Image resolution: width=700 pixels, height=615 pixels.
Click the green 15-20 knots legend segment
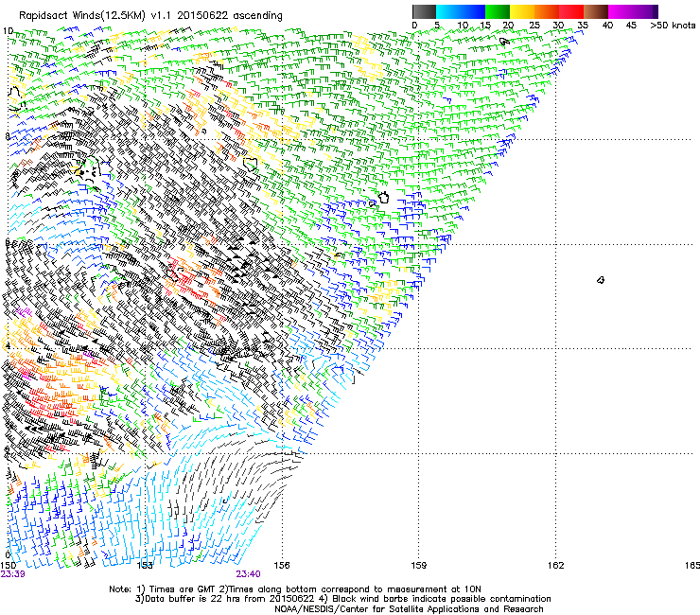click(498, 11)
